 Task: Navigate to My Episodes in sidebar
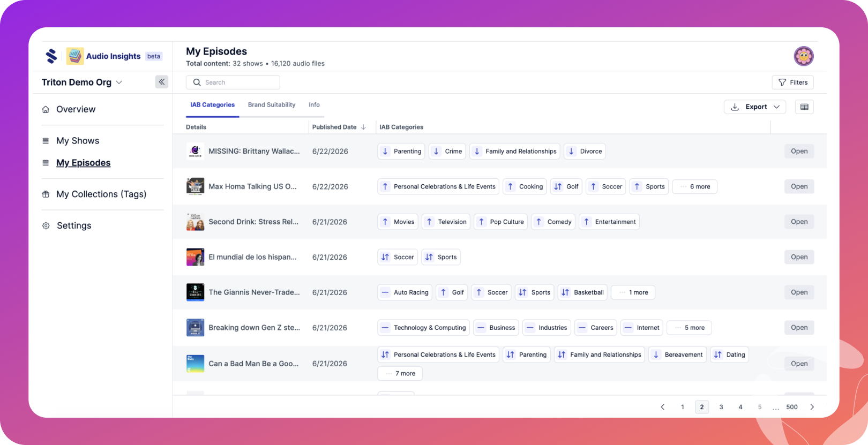click(x=83, y=163)
